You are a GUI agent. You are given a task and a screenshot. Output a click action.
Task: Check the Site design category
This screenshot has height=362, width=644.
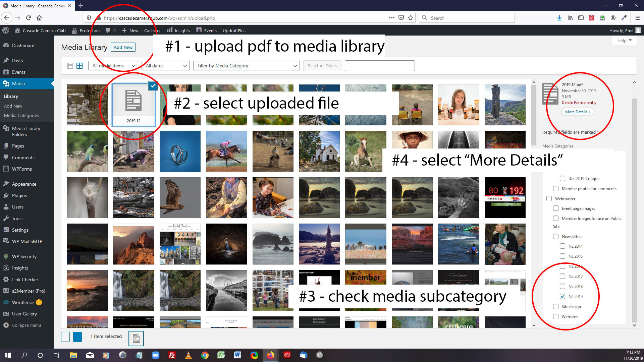pyautogui.click(x=556, y=306)
